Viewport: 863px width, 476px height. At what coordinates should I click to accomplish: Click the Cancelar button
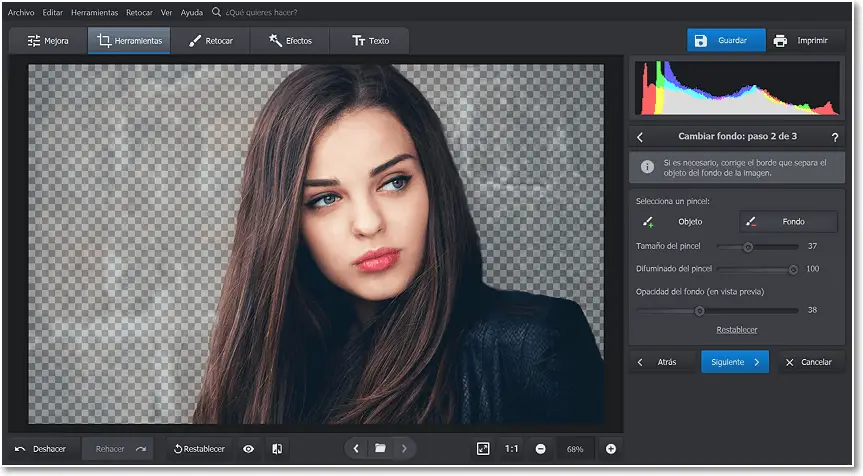coord(811,362)
